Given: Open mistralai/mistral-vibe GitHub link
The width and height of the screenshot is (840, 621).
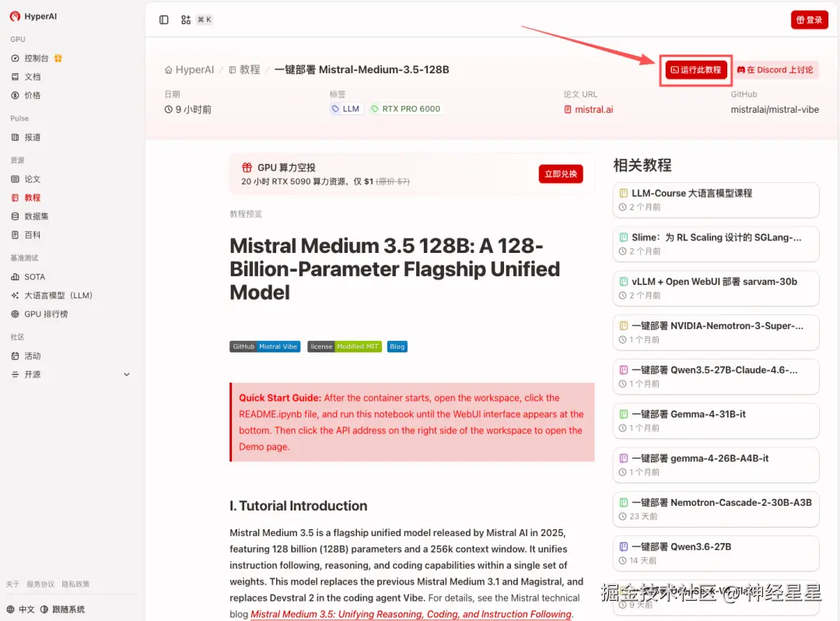Looking at the screenshot, I should [775, 109].
